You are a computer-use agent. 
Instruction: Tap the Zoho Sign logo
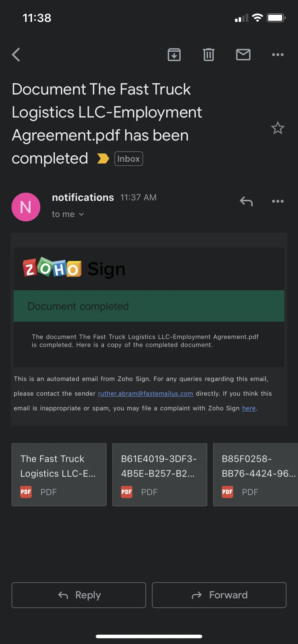pos(74,268)
